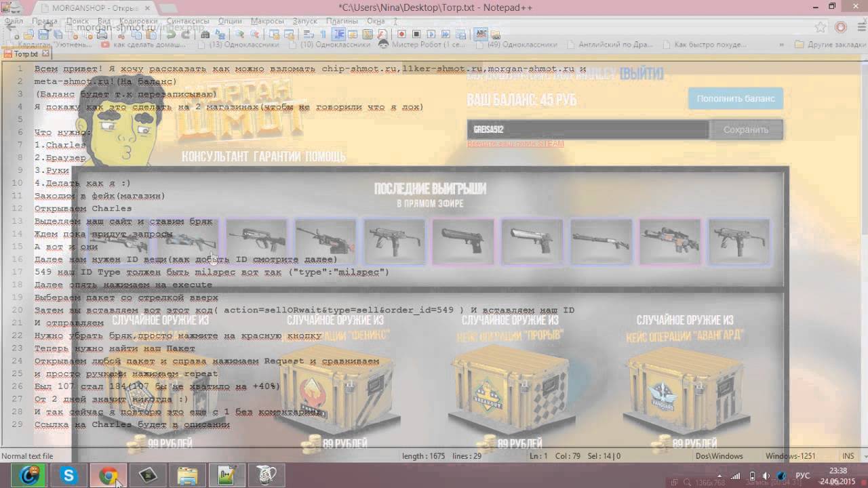Click the Save file toolbar icon
The width and height of the screenshot is (868, 488).
pos(43,34)
